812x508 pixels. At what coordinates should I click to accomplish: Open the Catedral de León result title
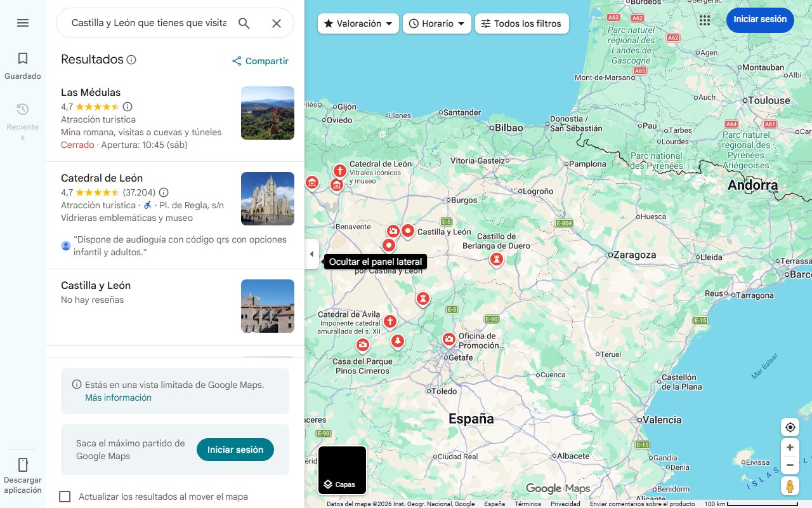click(101, 178)
